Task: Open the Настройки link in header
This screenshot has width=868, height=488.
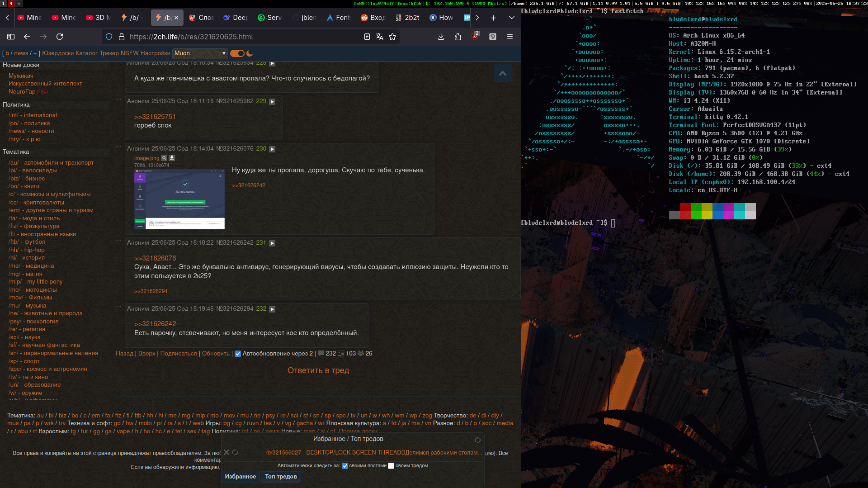Action: click(x=155, y=53)
